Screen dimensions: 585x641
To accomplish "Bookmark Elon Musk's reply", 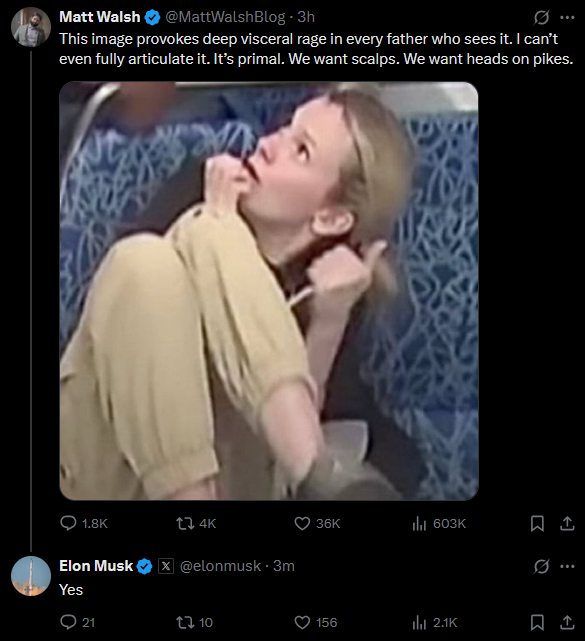I will pos(537,622).
